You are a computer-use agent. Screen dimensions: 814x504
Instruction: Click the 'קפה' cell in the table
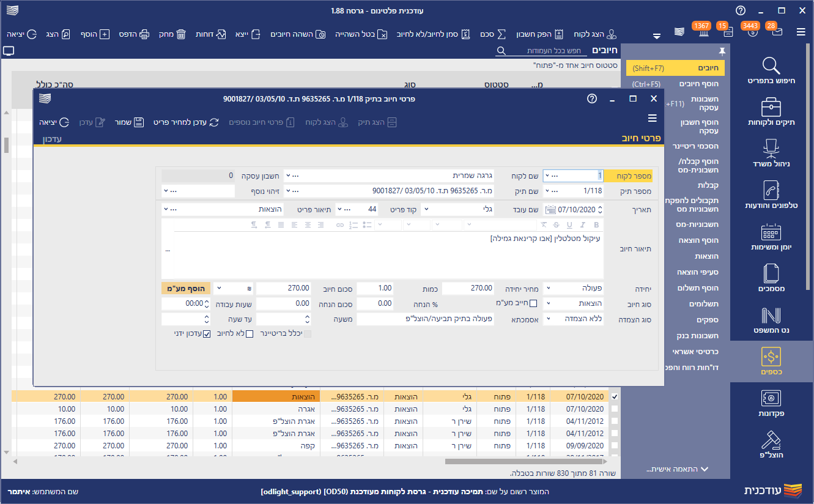point(276,446)
